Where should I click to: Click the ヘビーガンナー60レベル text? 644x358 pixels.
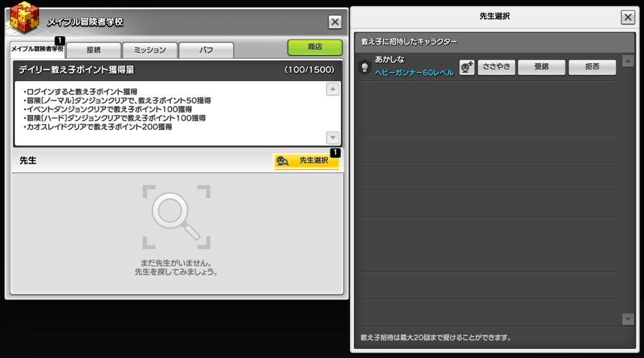(414, 73)
